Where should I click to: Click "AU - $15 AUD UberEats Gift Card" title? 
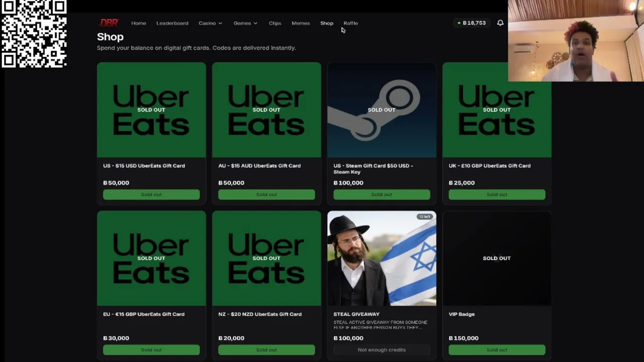pyautogui.click(x=259, y=165)
